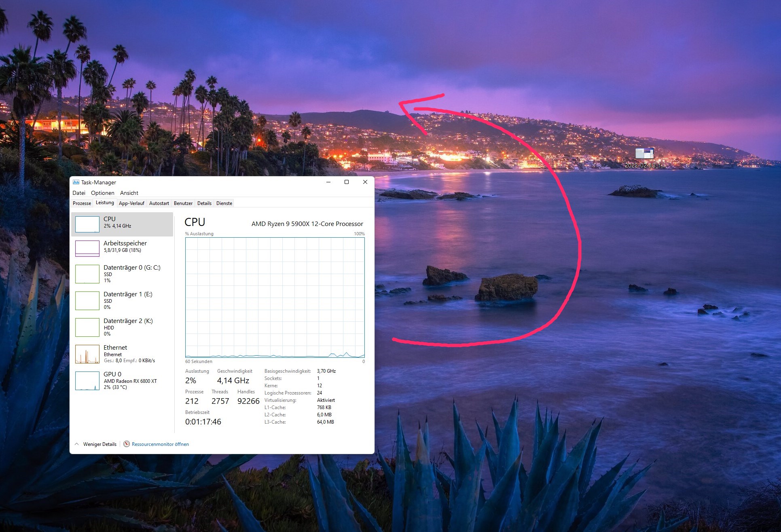Click Ressourcenmonitor öffnen link

160,444
